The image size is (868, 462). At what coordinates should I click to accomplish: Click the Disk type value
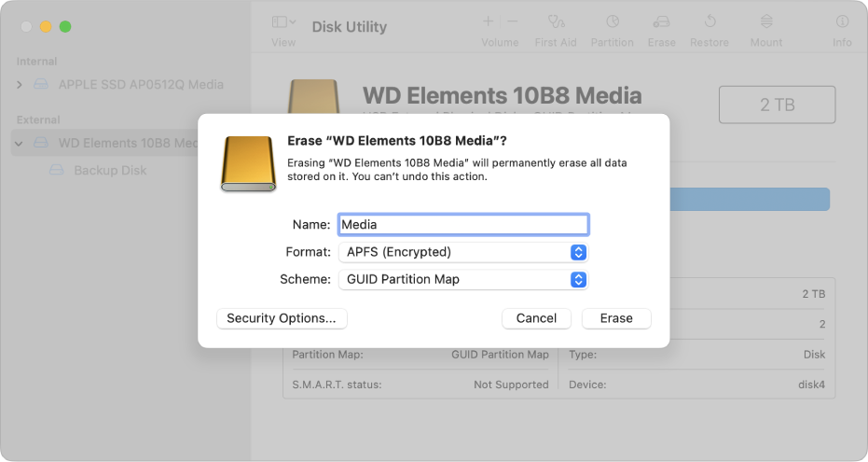[814, 355]
